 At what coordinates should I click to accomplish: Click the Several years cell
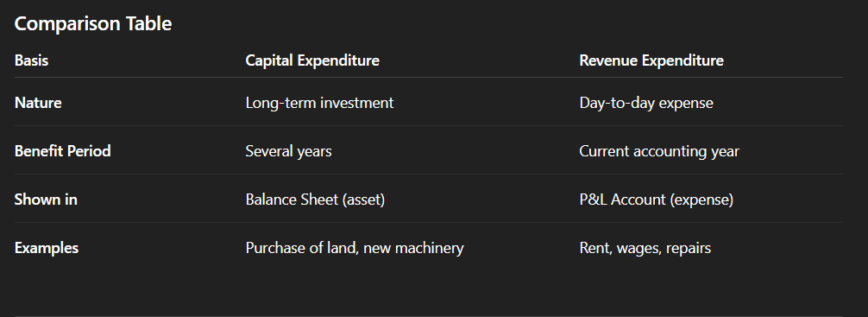coord(288,151)
